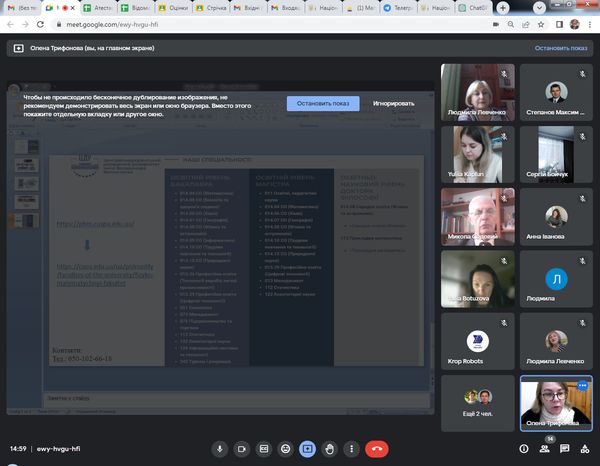600x466 pixels.
Task: Click 'Игнорировать' in the warning banner
Action: click(393, 103)
